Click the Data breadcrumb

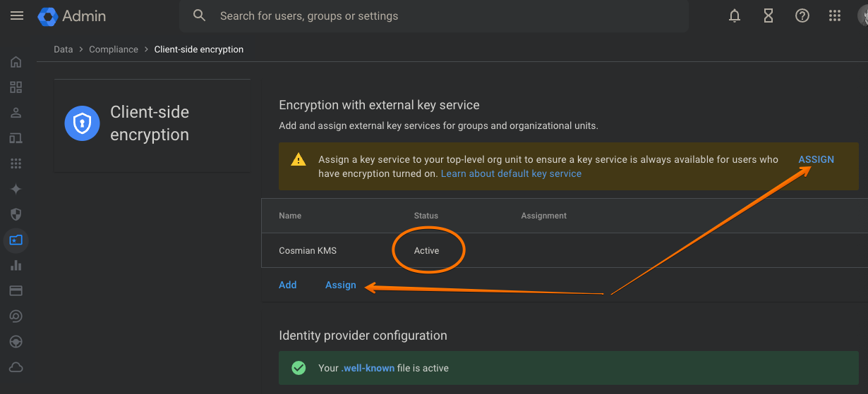[64, 49]
